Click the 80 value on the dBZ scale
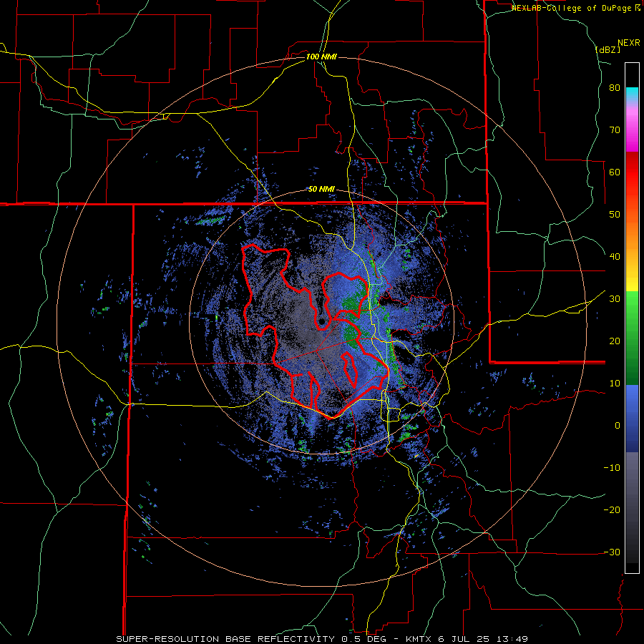The image size is (644, 644). pos(615,88)
